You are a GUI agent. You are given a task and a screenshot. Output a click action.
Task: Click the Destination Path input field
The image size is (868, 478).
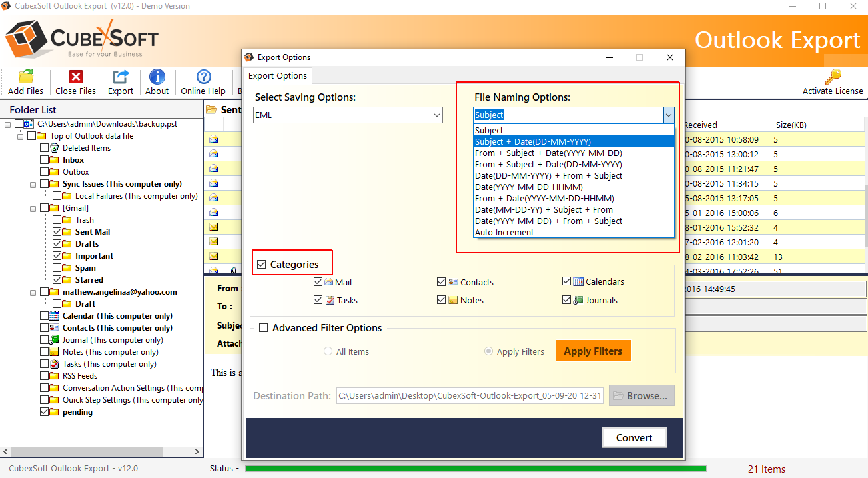[x=470, y=395]
